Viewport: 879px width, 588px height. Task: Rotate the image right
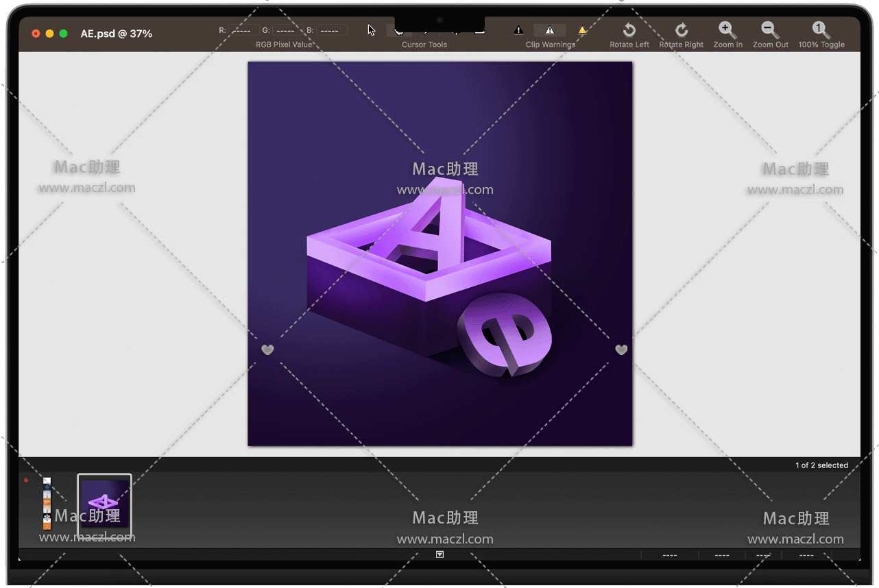click(681, 30)
